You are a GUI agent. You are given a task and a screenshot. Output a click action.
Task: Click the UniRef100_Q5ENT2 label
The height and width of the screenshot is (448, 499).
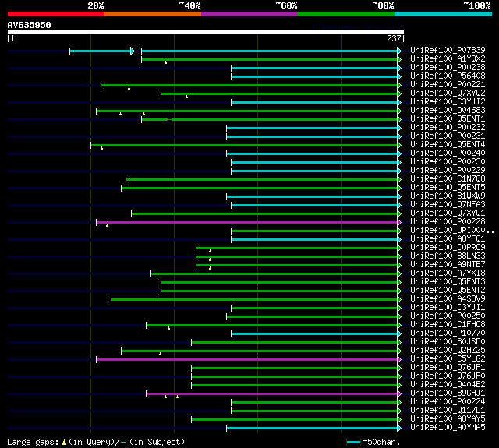tap(448, 291)
